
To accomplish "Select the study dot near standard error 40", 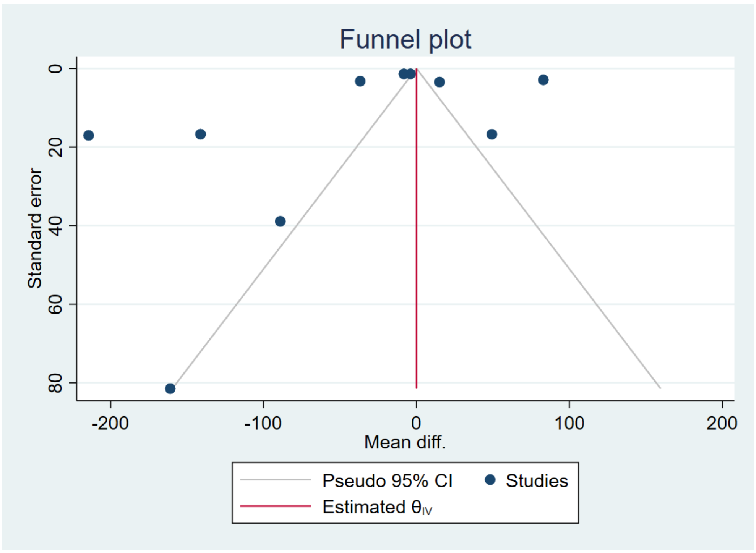I will pyautogui.click(x=280, y=221).
